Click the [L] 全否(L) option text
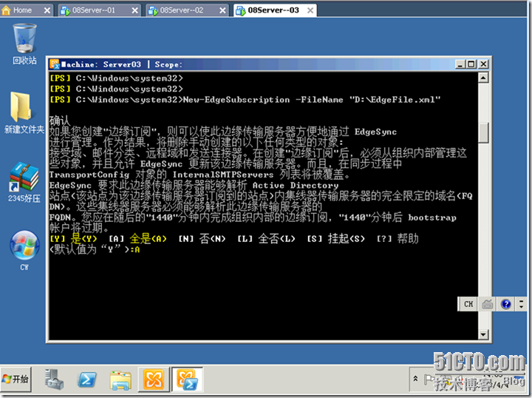The image size is (532, 398). pyautogui.click(x=266, y=239)
